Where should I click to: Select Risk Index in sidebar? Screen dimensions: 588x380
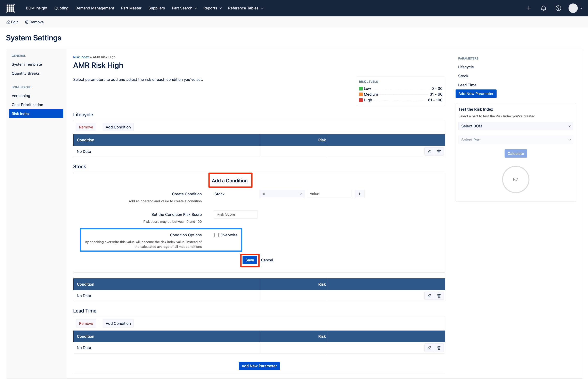click(36, 114)
